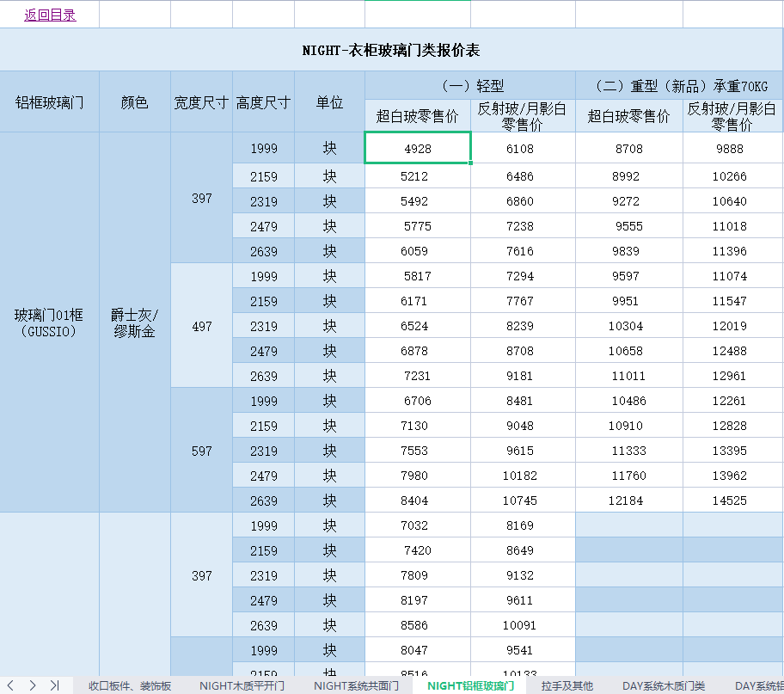Select the （二）重型（新品）承重70KG header
The width and height of the screenshot is (784, 694).
click(x=679, y=86)
